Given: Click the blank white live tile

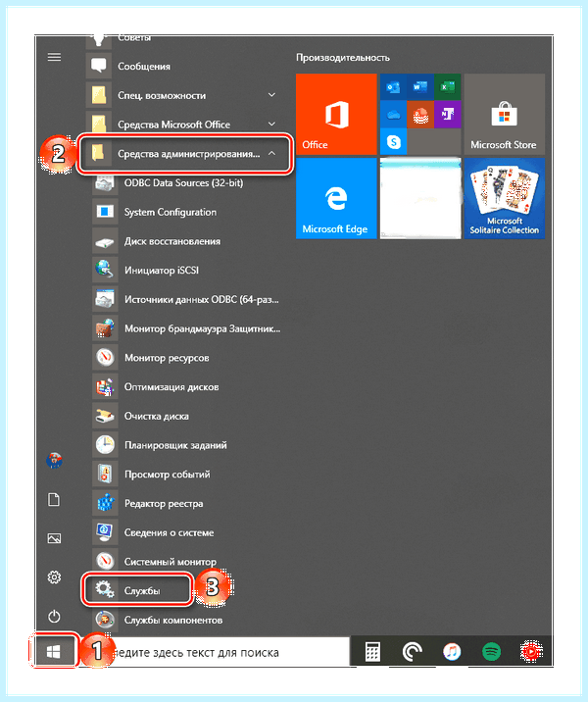Looking at the screenshot, I should pyautogui.click(x=420, y=198).
